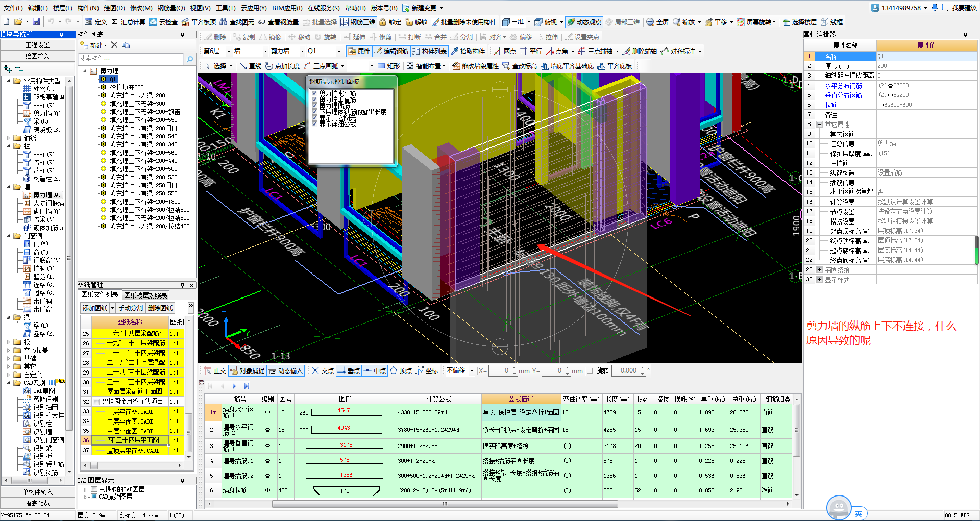Click the 删除图纸 button
Image resolution: width=980 pixels, height=521 pixels.
click(160, 308)
